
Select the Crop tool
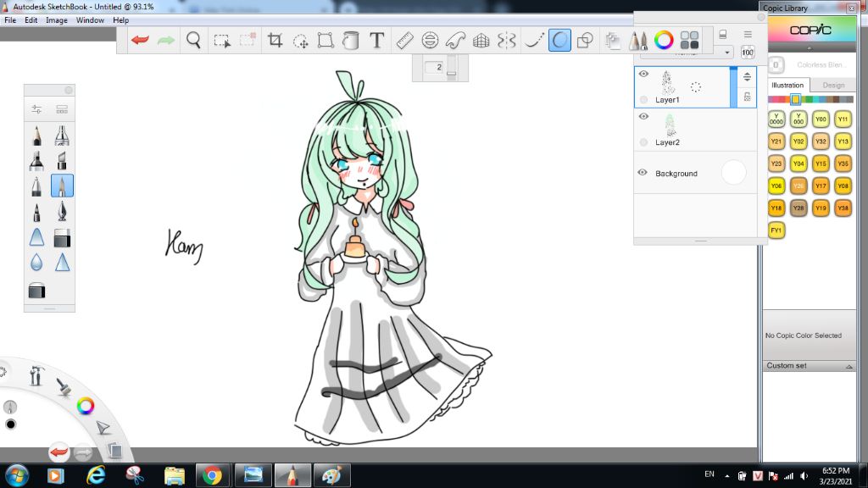pyautogui.click(x=275, y=40)
